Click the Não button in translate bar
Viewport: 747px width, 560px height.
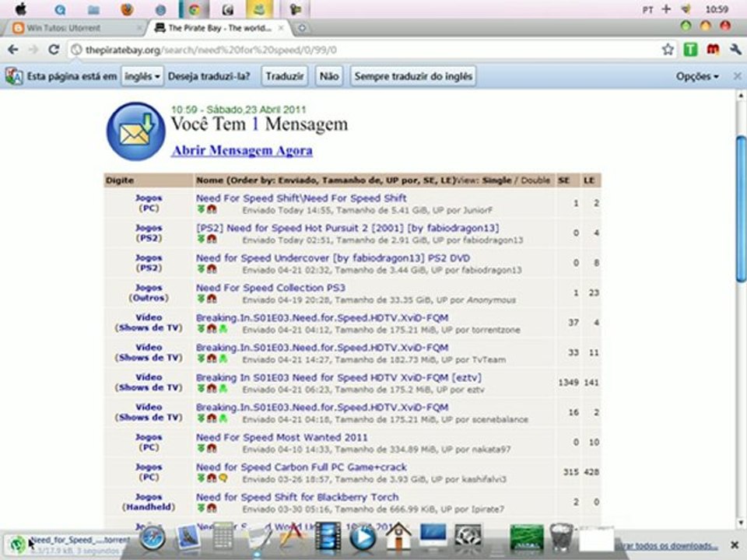click(x=329, y=76)
